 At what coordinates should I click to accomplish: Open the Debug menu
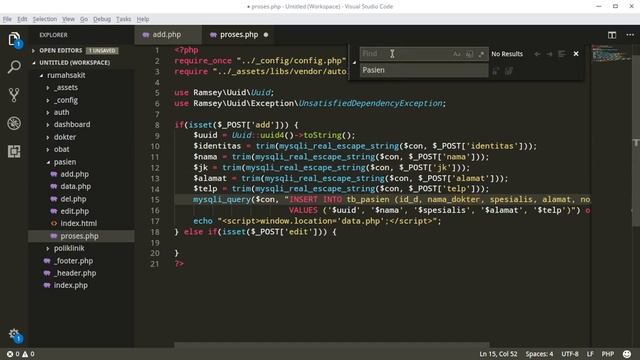point(102,19)
